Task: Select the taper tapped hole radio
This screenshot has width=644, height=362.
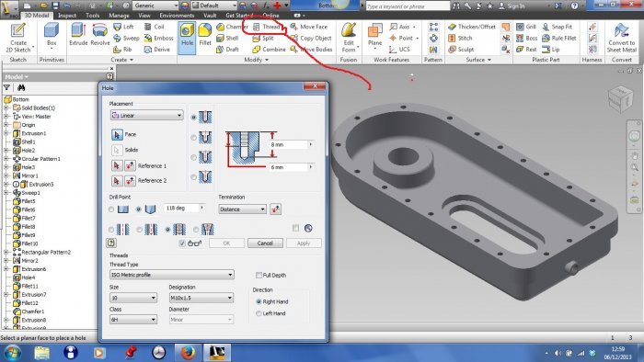Action: point(196,230)
